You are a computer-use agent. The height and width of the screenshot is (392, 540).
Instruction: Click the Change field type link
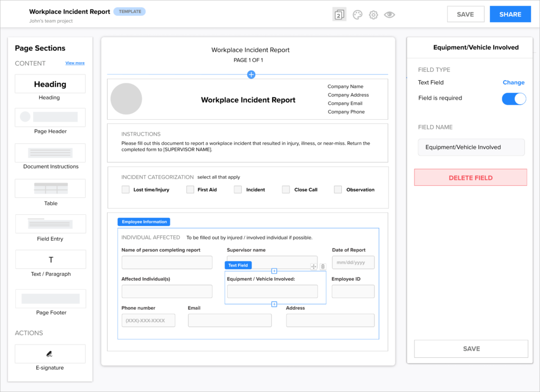[513, 82]
